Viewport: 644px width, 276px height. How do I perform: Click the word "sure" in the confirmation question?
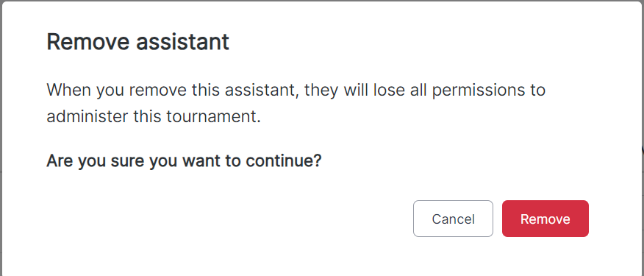[x=127, y=160]
